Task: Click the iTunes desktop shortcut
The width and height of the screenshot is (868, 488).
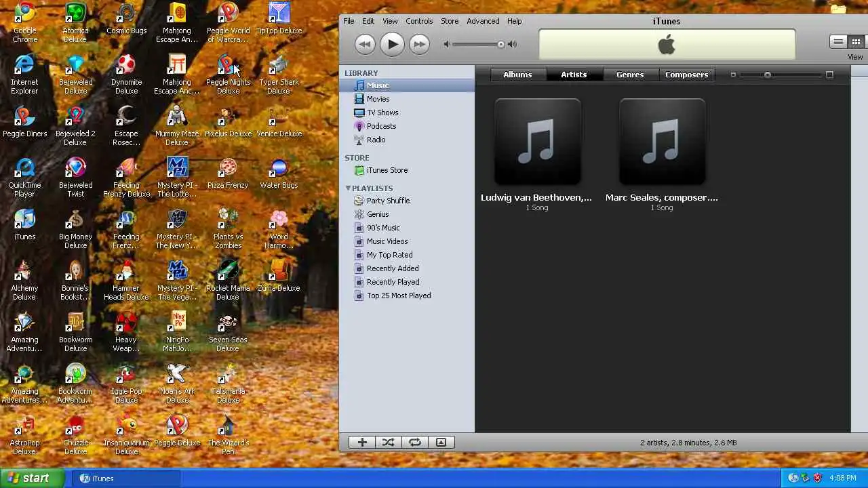Action: point(24,225)
